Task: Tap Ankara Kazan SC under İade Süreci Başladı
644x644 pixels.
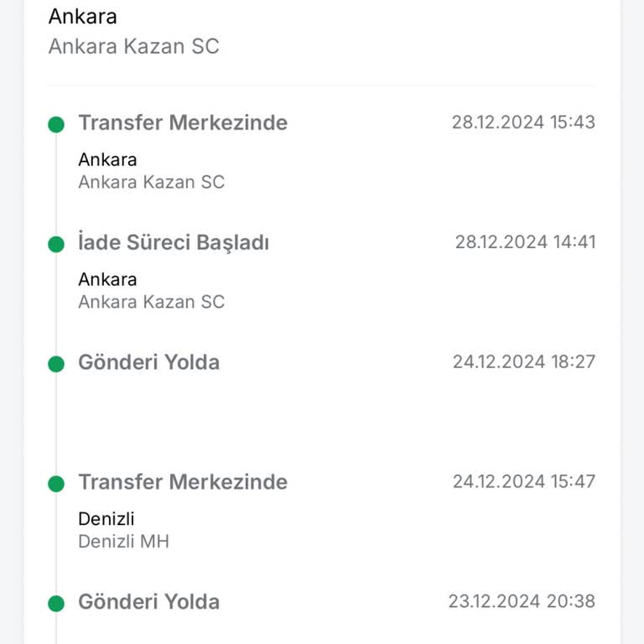Action: click(151, 302)
